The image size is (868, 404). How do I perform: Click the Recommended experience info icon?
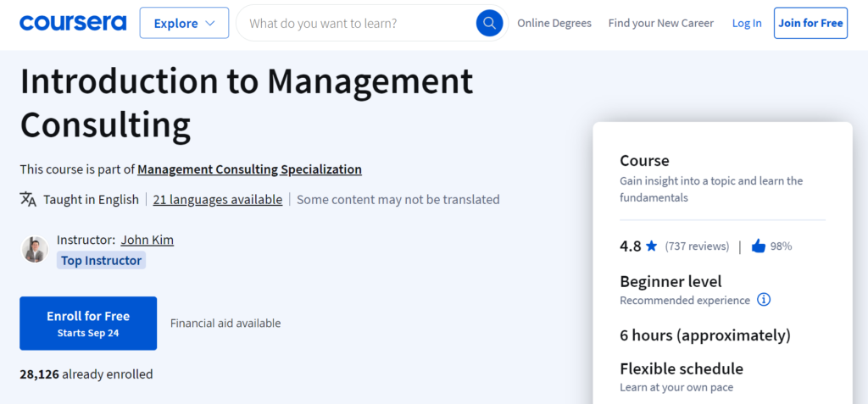764,300
